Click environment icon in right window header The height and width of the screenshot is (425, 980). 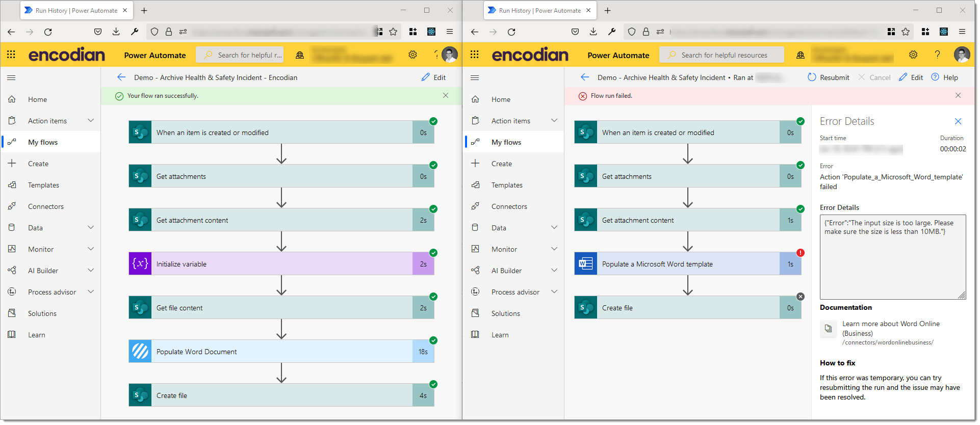click(x=801, y=55)
